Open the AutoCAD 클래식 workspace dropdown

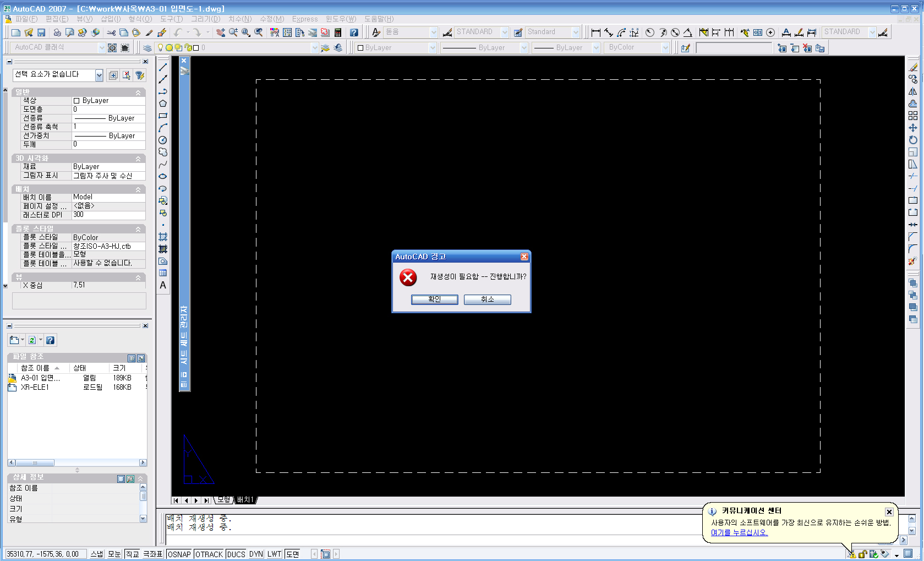(101, 48)
